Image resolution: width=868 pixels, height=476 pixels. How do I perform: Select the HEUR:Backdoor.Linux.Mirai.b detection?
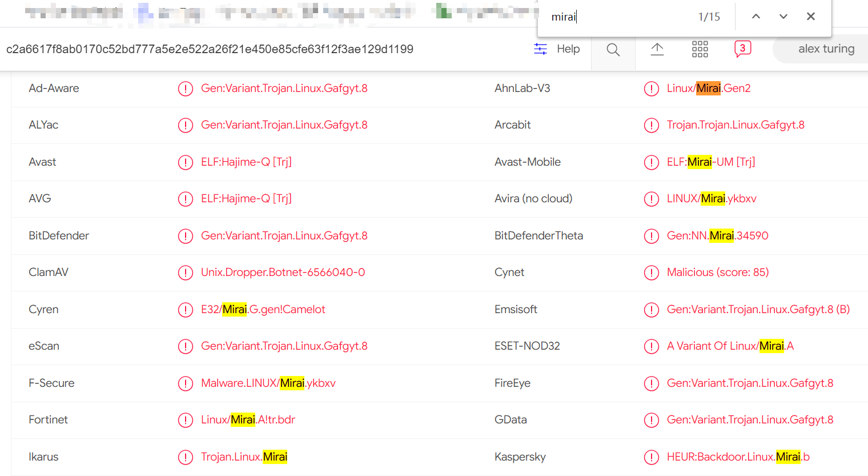(x=738, y=457)
